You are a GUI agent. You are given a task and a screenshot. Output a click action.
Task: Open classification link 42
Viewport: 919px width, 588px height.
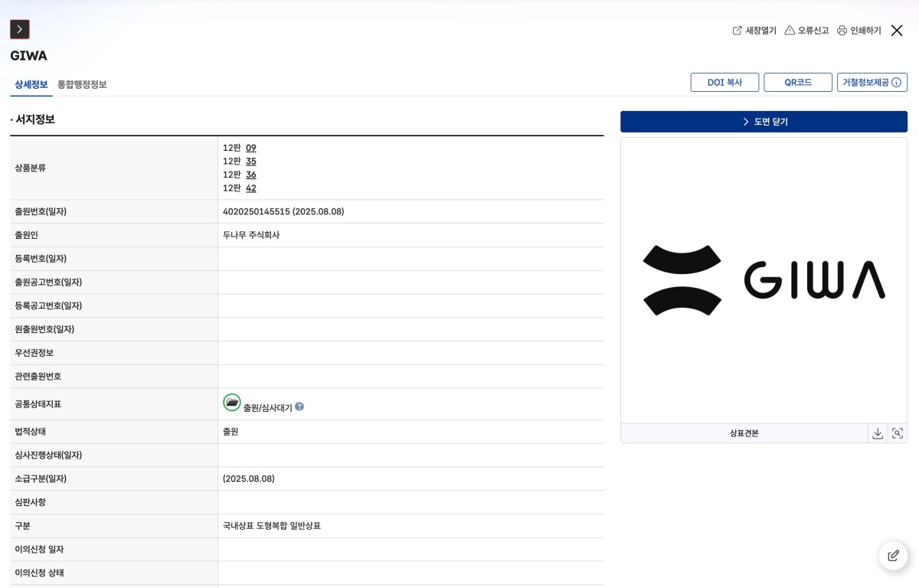pos(251,188)
